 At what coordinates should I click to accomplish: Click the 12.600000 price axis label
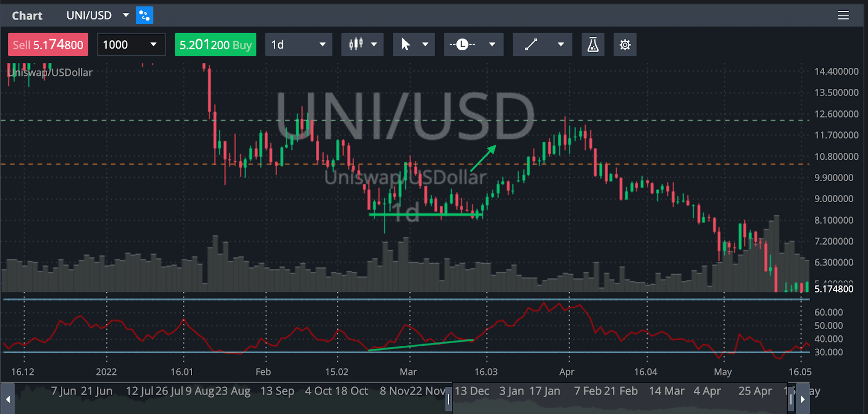[836, 114]
